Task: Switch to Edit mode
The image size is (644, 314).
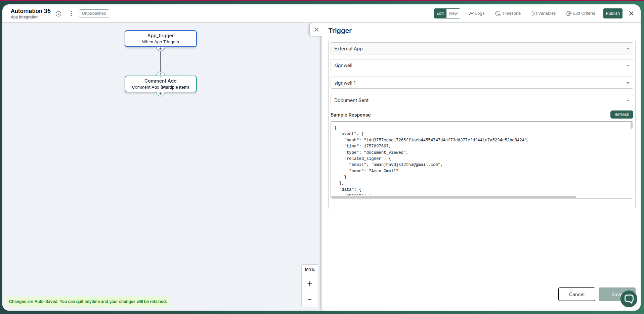Action: [x=440, y=13]
